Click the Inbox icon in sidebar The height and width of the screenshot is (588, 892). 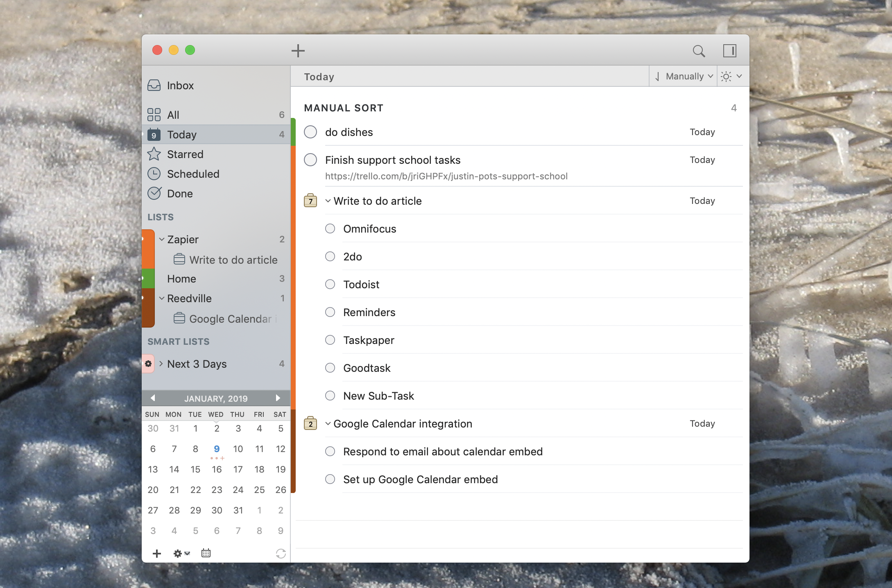[x=154, y=85]
